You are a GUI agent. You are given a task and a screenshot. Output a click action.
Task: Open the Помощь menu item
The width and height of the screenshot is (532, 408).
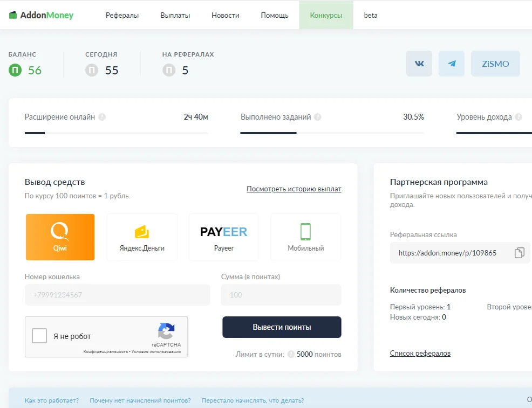click(x=275, y=15)
